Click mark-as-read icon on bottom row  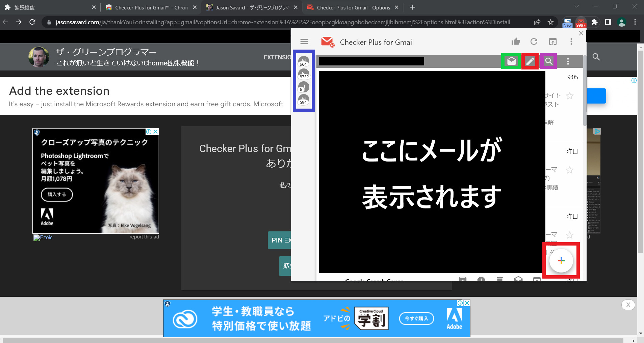coord(518,279)
